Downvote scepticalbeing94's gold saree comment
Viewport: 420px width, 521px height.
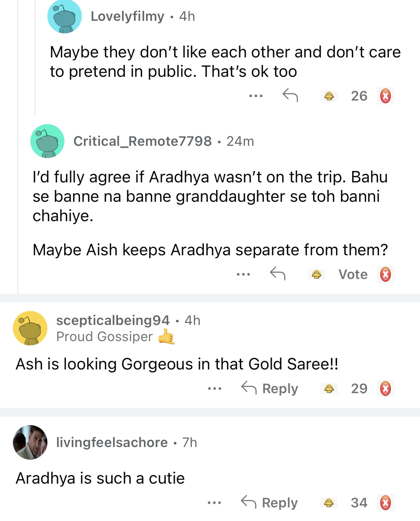pos(385,389)
